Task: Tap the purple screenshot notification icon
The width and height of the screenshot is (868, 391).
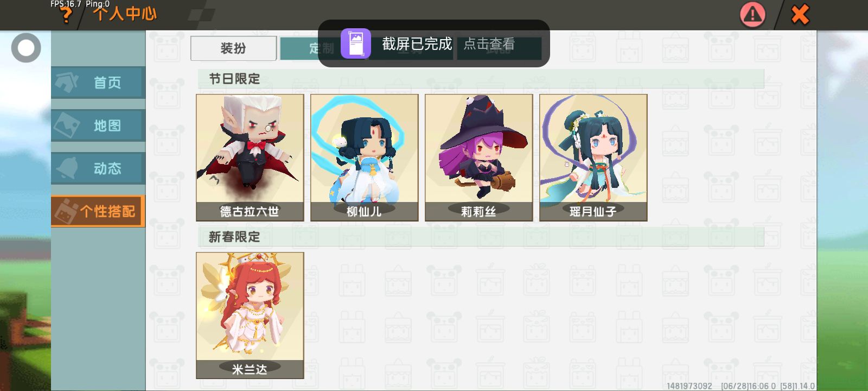Action: [x=356, y=43]
